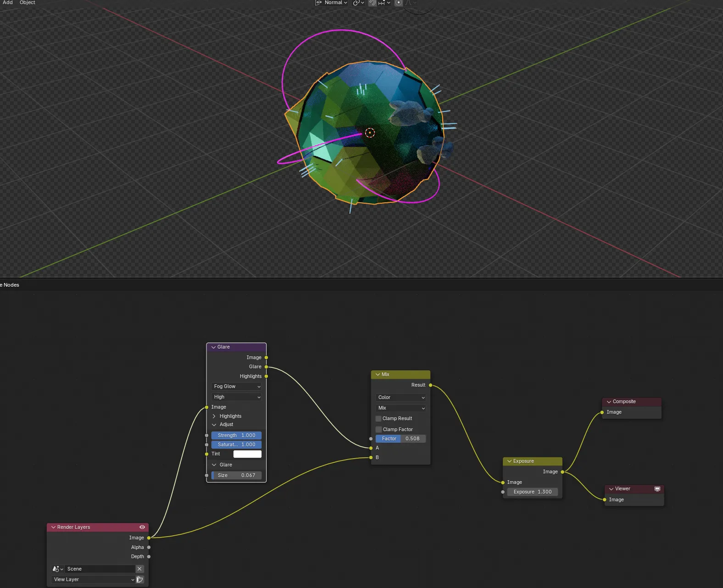This screenshot has width=723, height=588.
Task: Click the Render Layers preview eye icon
Action: click(x=142, y=527)
